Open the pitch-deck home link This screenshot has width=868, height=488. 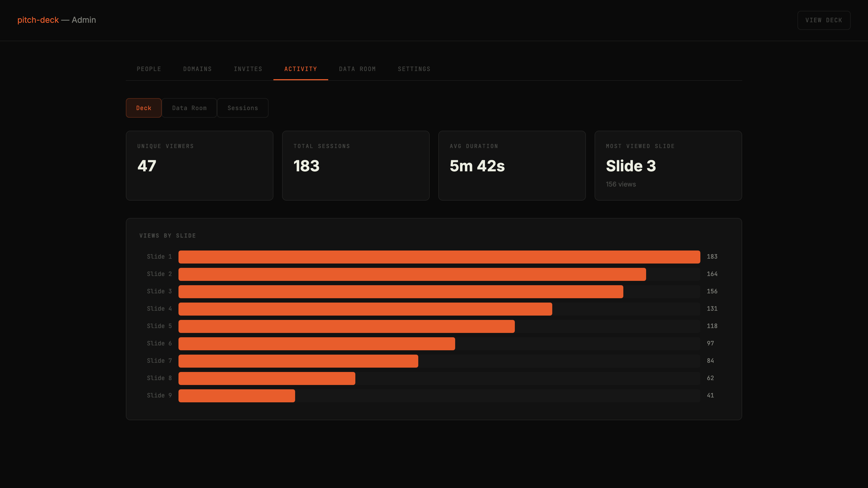38,20
